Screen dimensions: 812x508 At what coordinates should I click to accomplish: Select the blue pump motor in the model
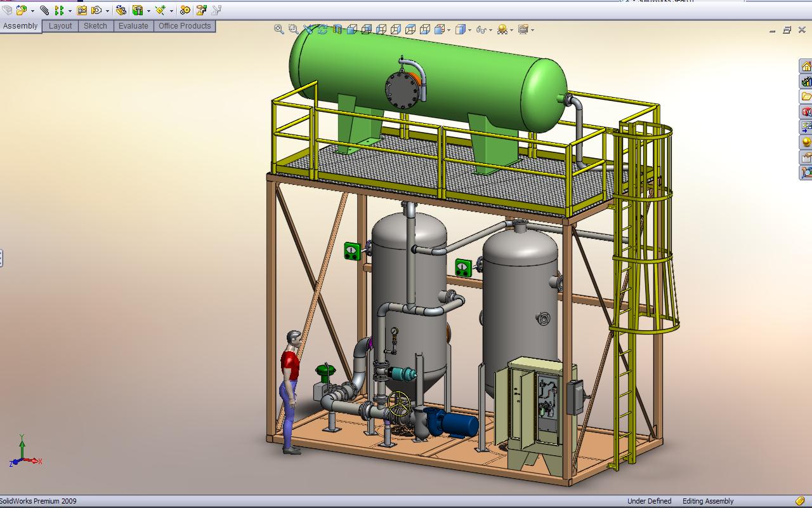[460, 424]
